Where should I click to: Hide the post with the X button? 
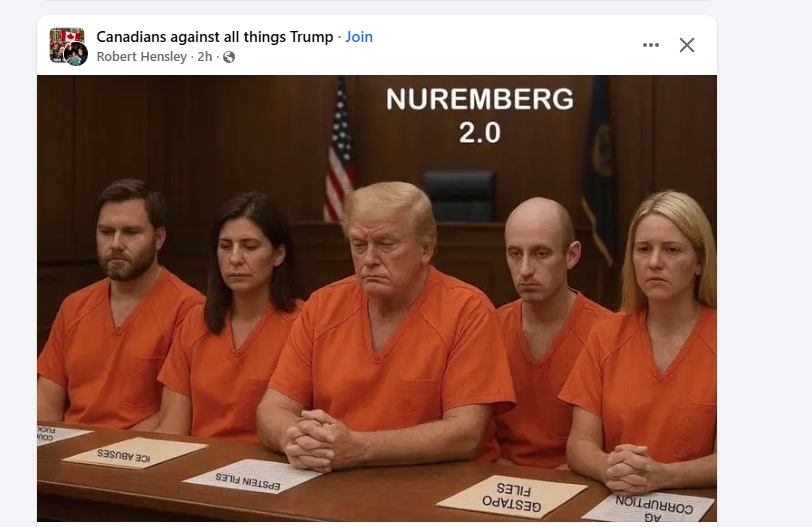[x=687, y=45]
